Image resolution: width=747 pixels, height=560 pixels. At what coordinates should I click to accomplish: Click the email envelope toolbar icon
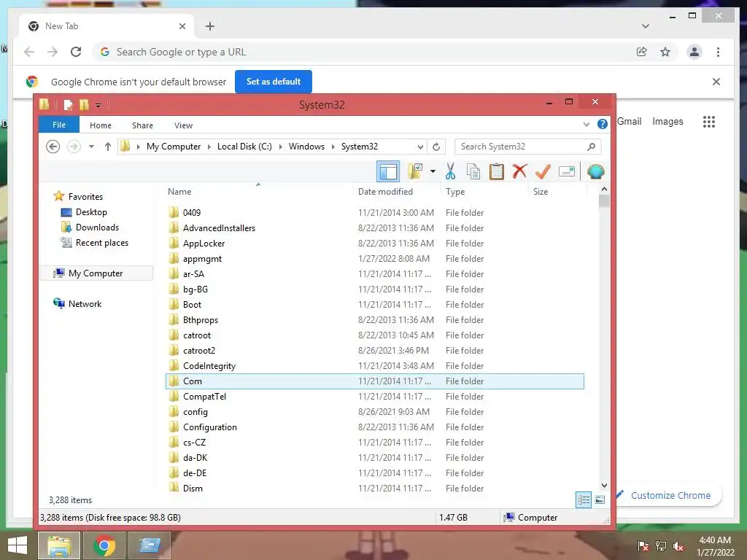(x=566, y=171)
